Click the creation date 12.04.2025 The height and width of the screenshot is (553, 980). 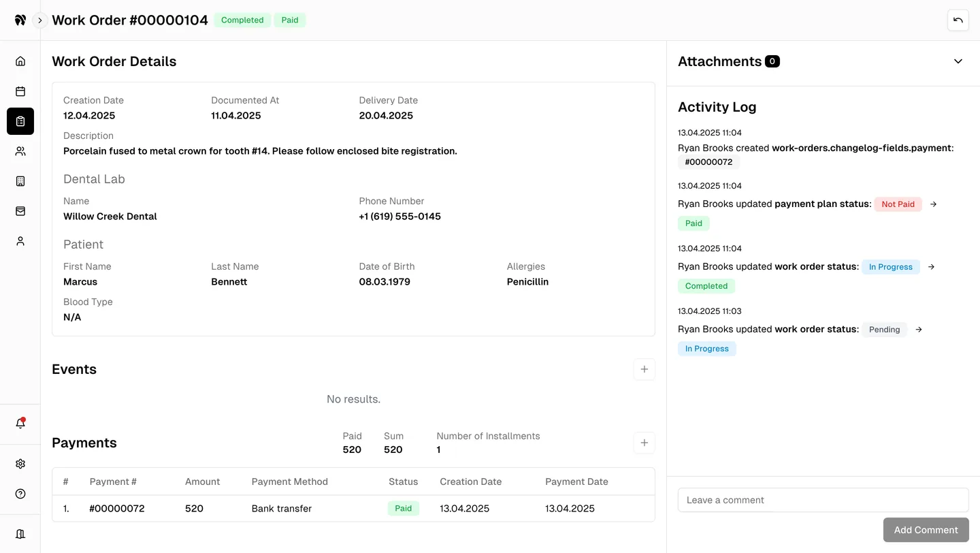pyautogui.click(x=89, y=116)
